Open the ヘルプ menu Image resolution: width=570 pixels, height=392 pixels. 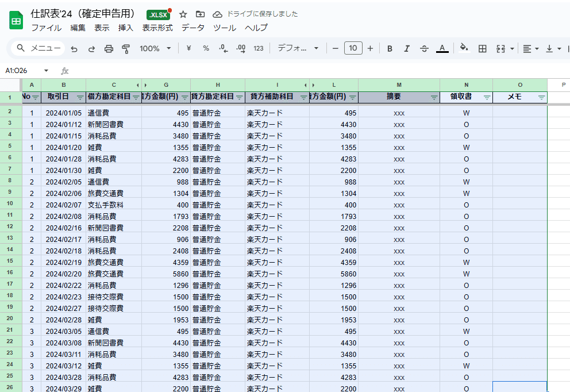pos(256,28)
